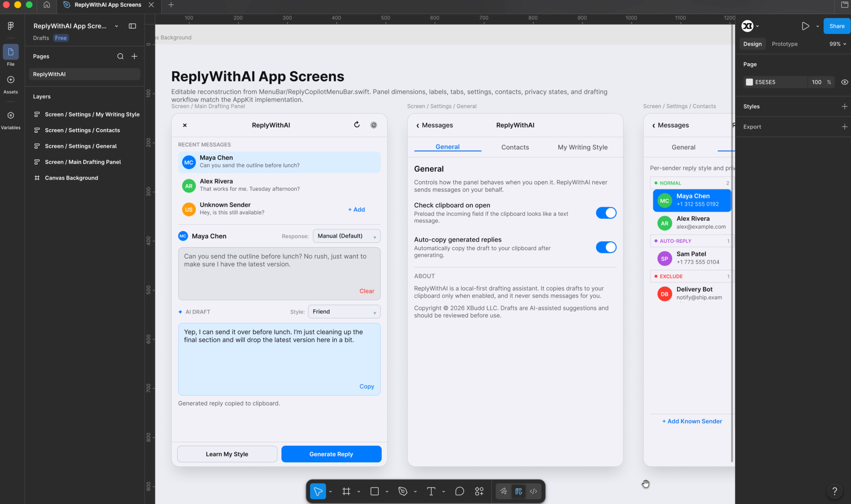Image resolution: width=851 pixels, height=504 pixels.
Task: Select Sam Patel contact row
Action: [692, 258]
